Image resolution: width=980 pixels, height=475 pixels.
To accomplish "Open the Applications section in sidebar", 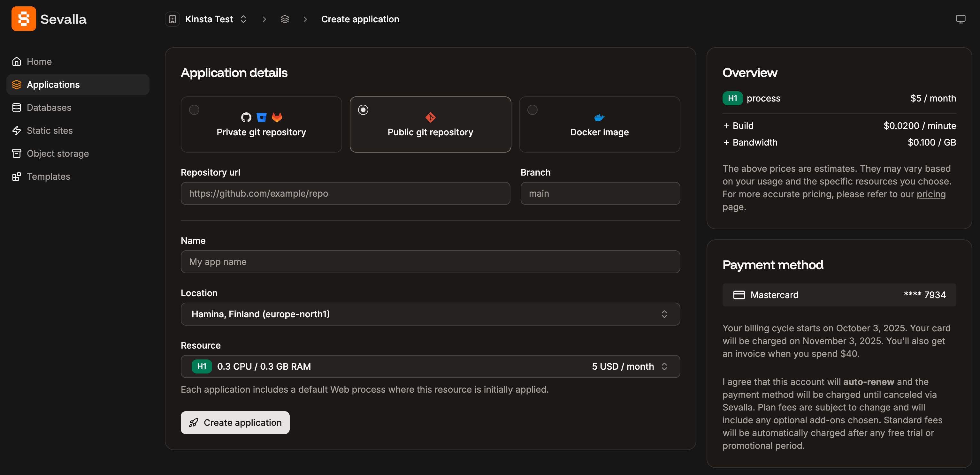I will pos(53,84).
